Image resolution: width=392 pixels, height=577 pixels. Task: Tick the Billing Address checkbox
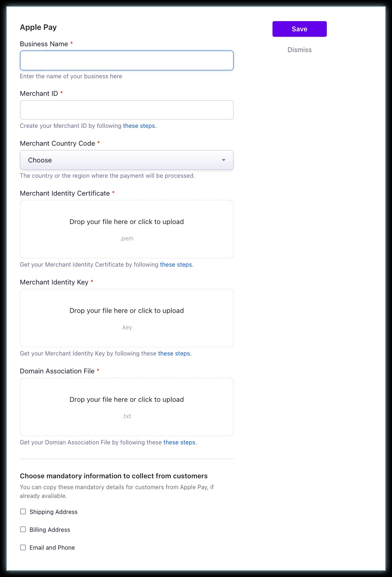pyautogui.click(x=23, y=530)
